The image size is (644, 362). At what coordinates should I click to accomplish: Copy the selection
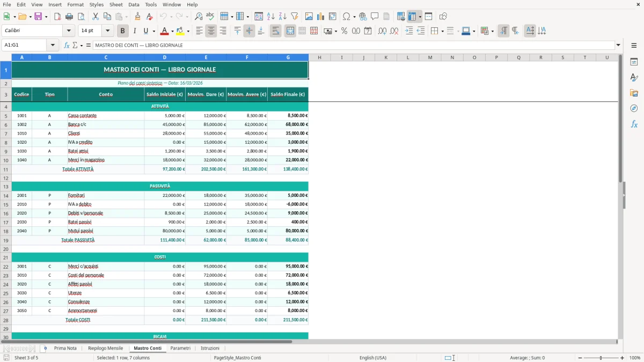(x=107, y=17)
